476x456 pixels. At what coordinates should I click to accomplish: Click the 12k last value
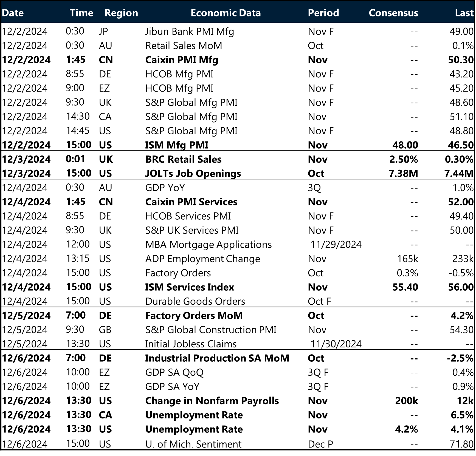click(465, 401)
